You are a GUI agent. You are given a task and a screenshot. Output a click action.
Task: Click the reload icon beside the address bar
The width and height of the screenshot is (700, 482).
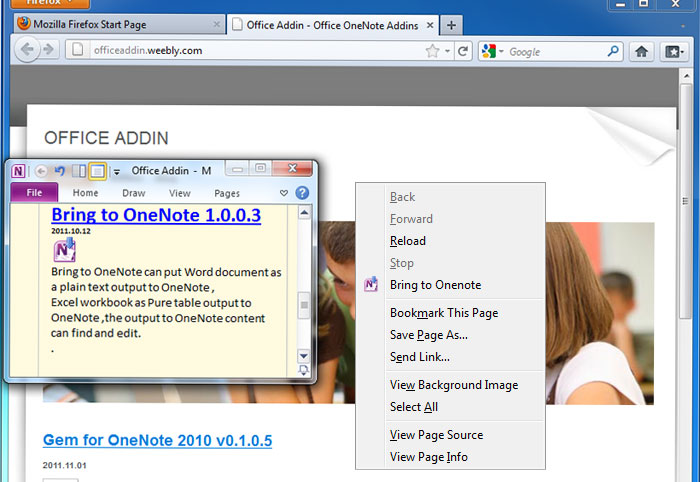pyautogui.click(x=463, y=51)
